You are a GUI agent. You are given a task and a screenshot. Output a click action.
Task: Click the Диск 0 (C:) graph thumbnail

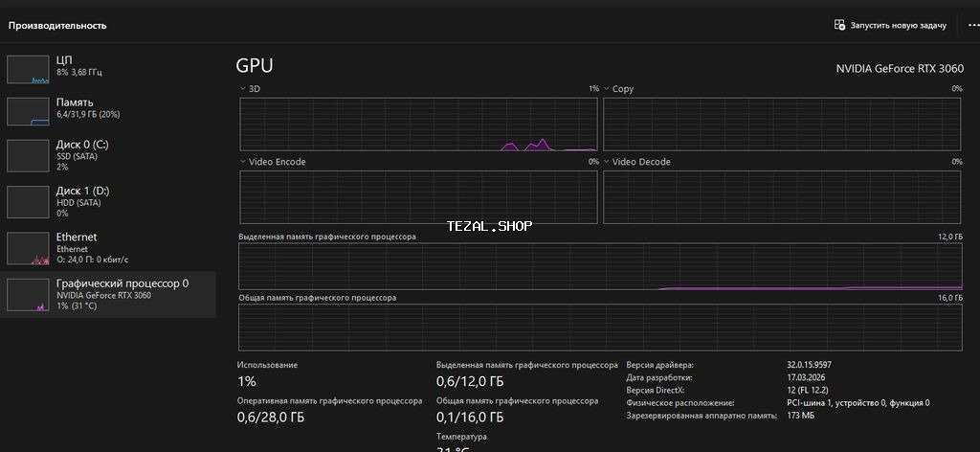(28, 155)
